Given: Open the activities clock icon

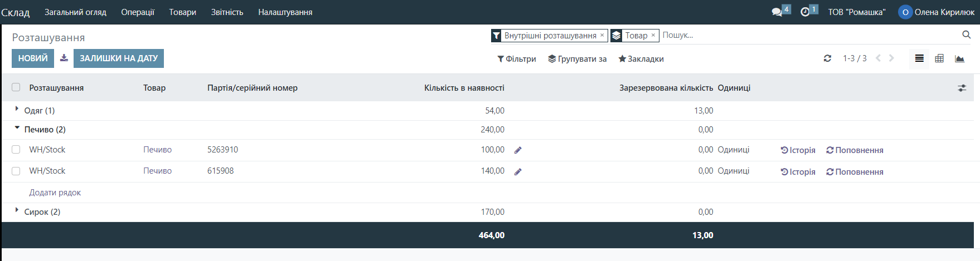Looking at the screenshot, I should pos(805,12).
